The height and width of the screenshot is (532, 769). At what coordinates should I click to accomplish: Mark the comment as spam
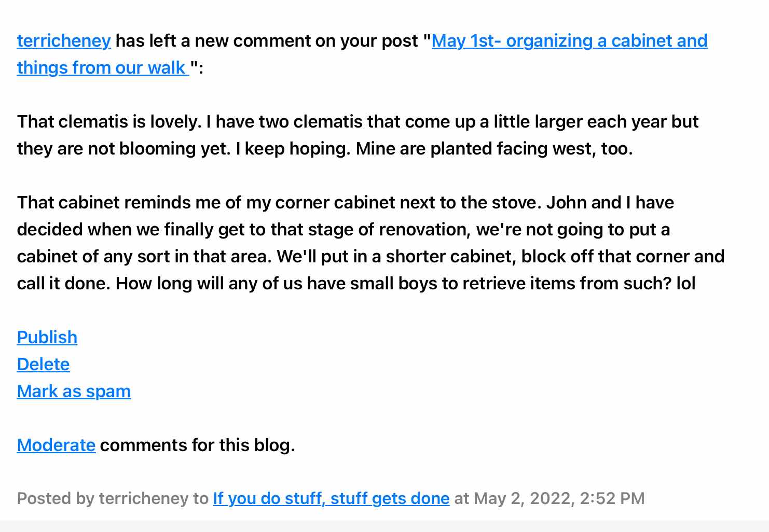point(74,391)
